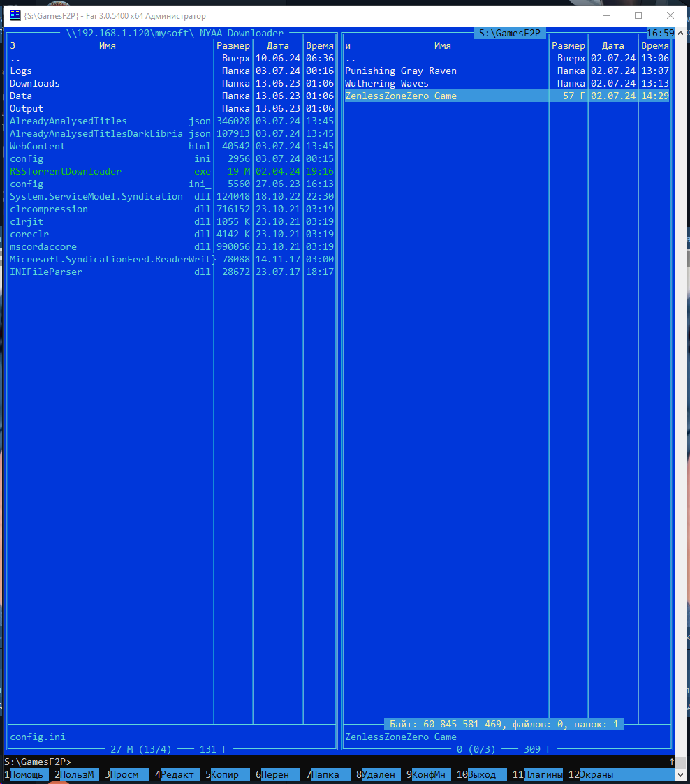
Task: Select the Output folder row
Action: (172, 108)
